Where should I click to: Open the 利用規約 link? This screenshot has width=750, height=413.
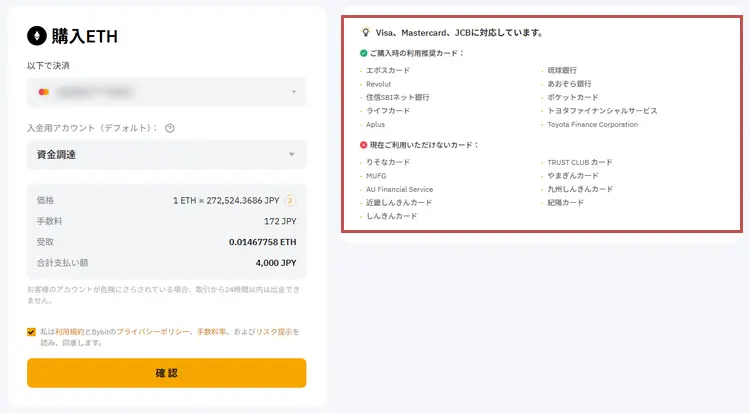[x=69, y=332]
